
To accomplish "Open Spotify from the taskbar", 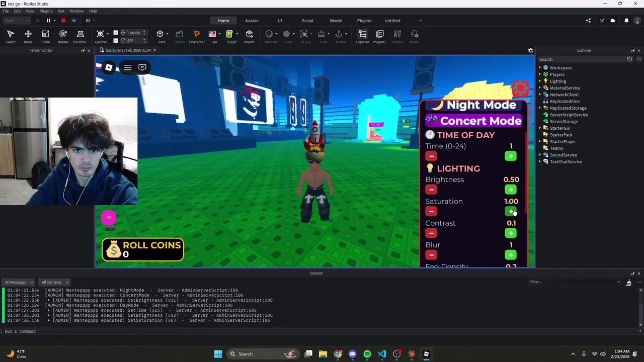I will 367,354.
